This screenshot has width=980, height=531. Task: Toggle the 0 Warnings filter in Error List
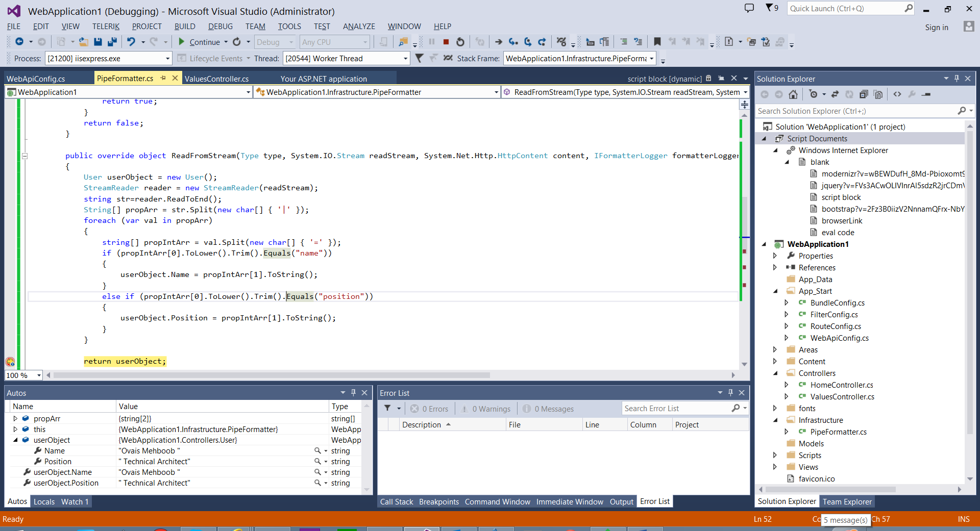tap(485, 409)
